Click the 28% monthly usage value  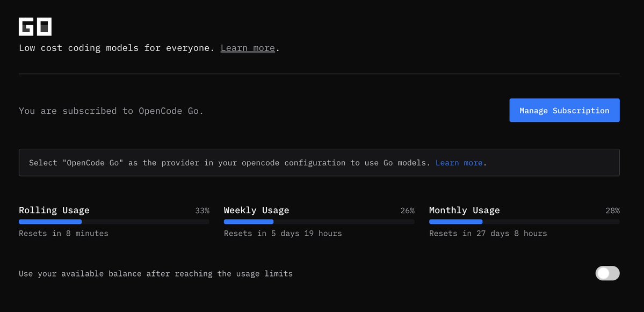coord(612,211)
